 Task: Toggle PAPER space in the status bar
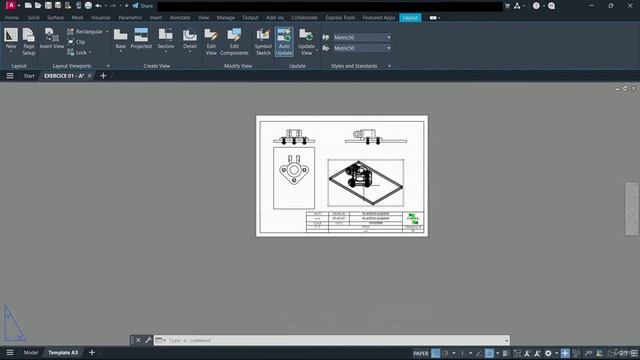tap(421, 353)
